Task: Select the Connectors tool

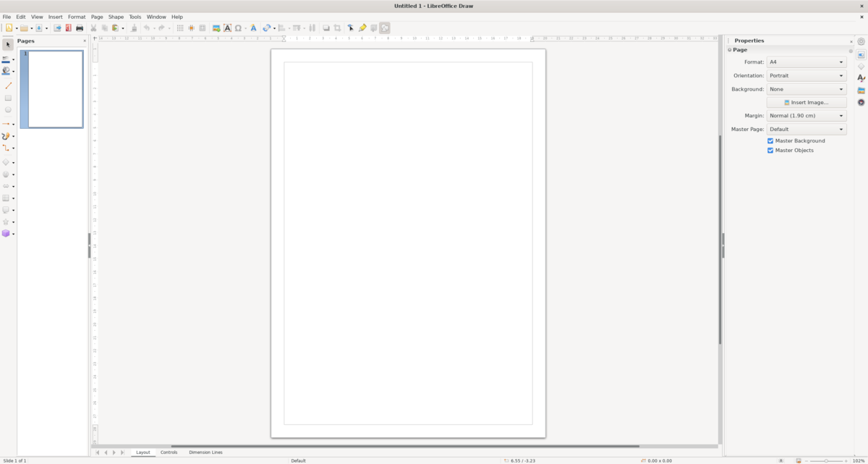Action: (x=6, y=148)
